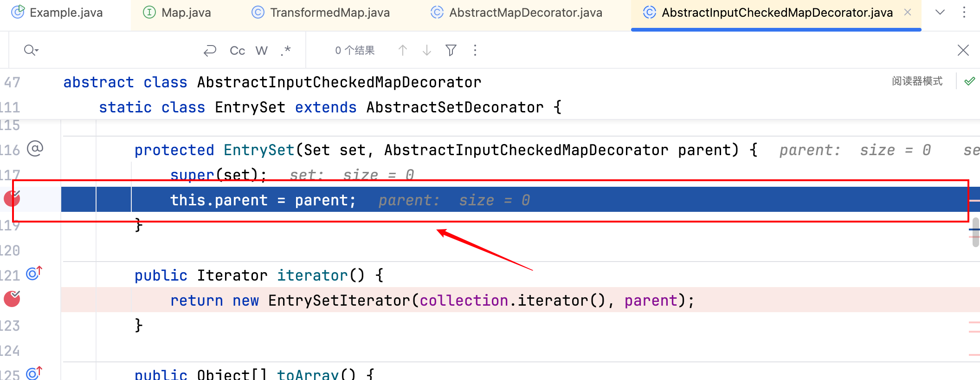This screenshot has width=980, height=380.
Task: Go to previous search occurrence arrow
Action: 403,50
